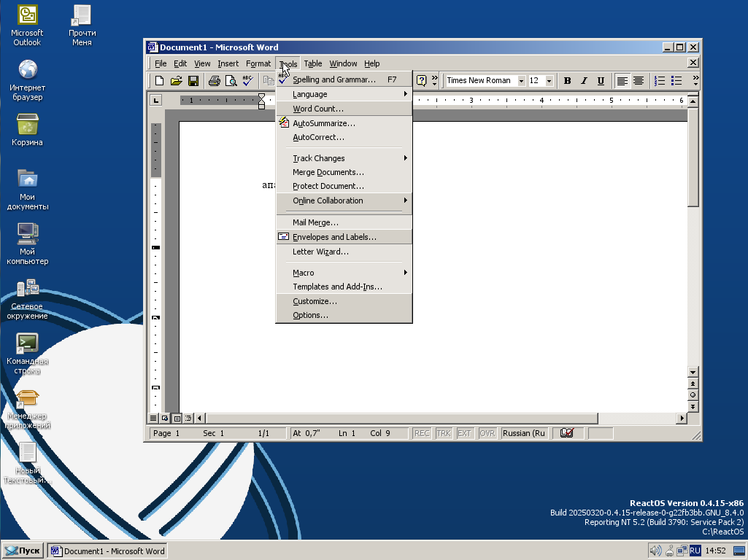Click the New Blank Document icon
The image size is (748, 560).
click(158, 81)
